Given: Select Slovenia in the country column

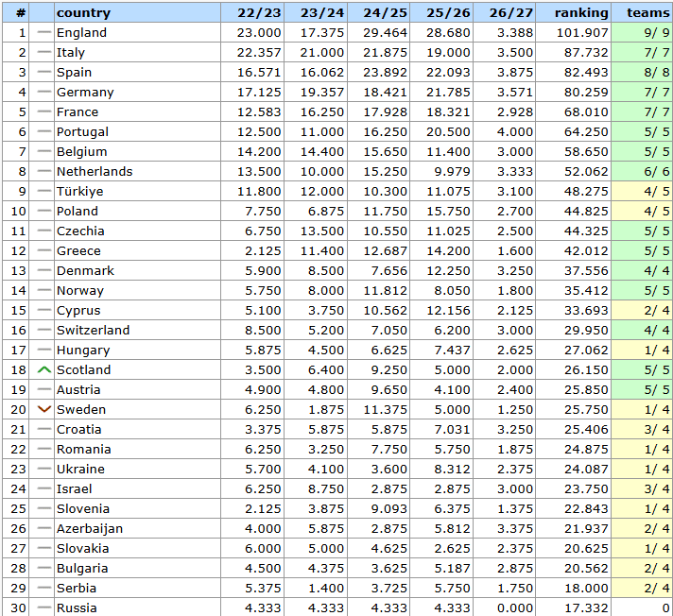Looking at the screenshot, I should [x=83, y=508].
